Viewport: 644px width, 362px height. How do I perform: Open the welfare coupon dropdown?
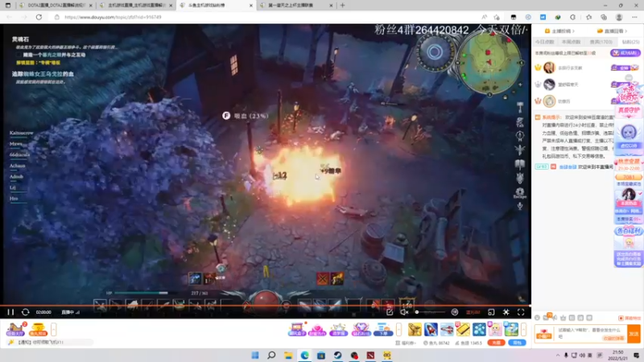click(x=406, y=343)
